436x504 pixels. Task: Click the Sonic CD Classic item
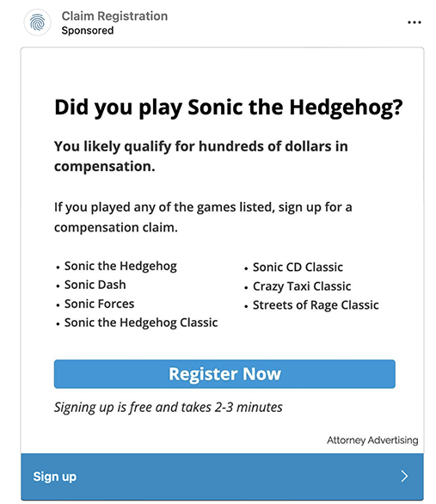pyautogui.click(x=298, y=267)
